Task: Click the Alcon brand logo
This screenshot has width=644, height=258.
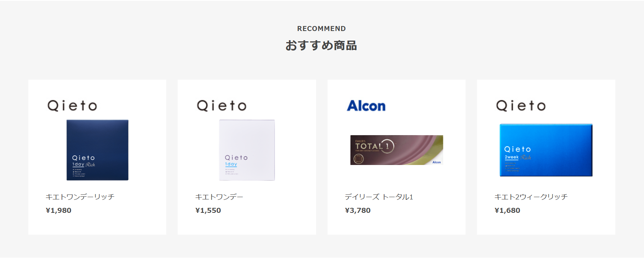Action: (366, 106)
